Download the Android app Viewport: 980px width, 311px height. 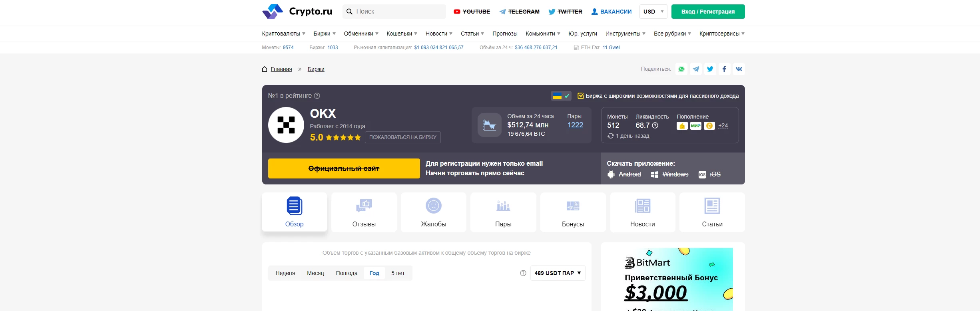click(x=624, y=174)
